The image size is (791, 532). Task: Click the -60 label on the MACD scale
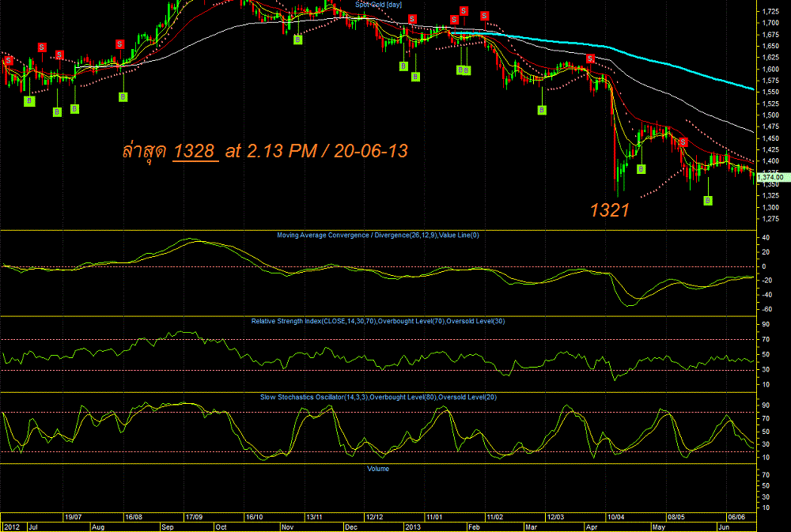(x=766, y=309)
